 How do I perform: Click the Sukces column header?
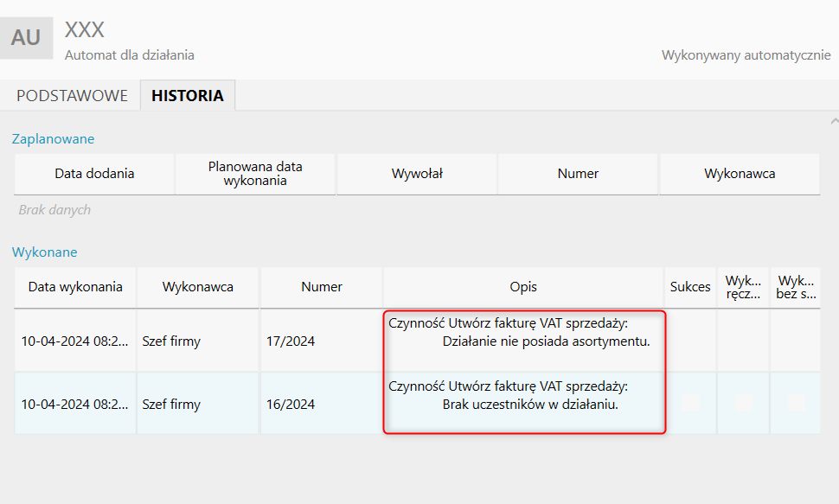[x=690, y=287]
